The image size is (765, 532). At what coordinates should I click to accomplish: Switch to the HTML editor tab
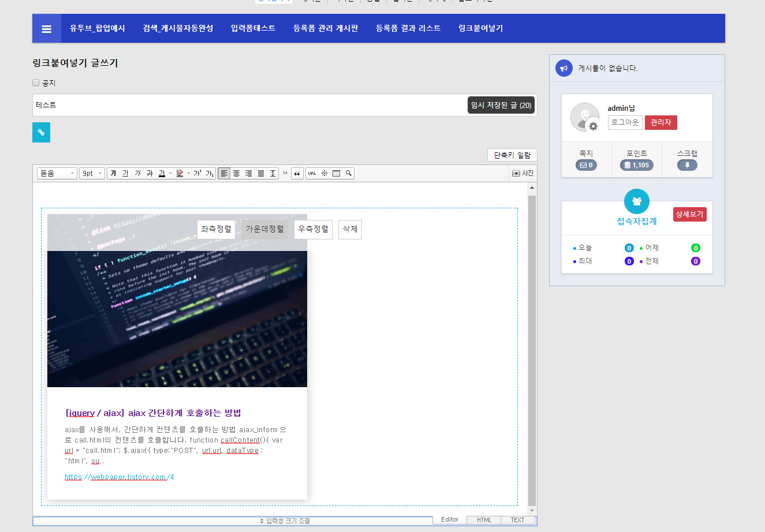pos(484,520)
